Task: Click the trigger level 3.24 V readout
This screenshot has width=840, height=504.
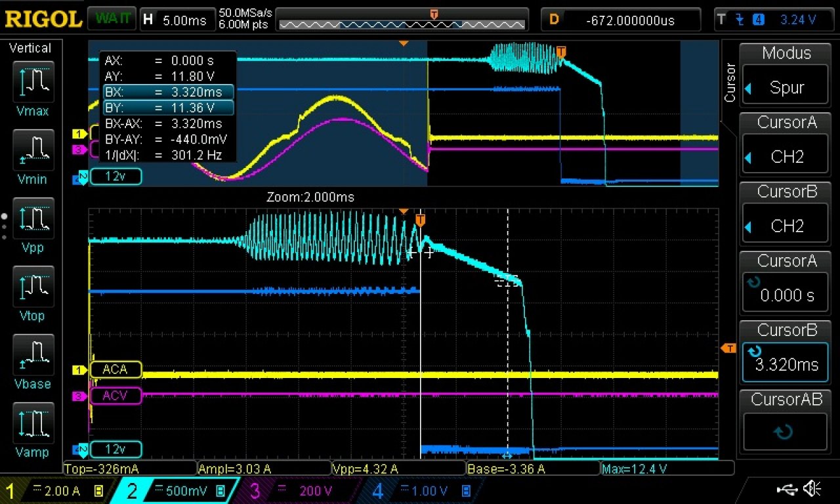Action: point(797,20)
